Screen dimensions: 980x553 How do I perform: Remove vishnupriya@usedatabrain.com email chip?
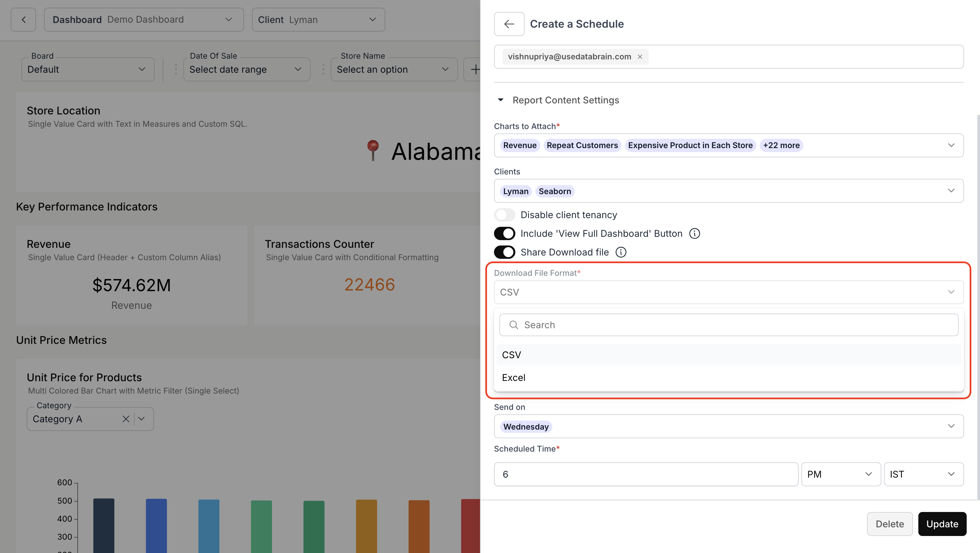(640, 57)
